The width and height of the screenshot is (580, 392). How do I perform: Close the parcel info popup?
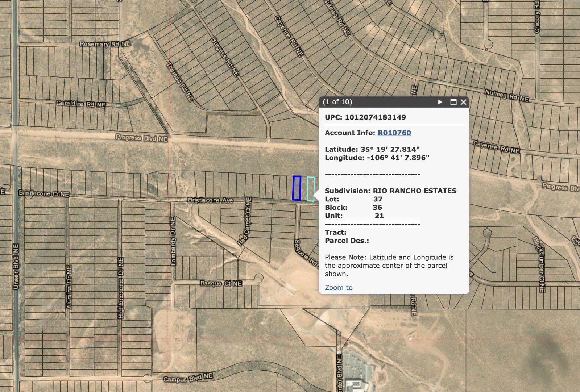463,102
